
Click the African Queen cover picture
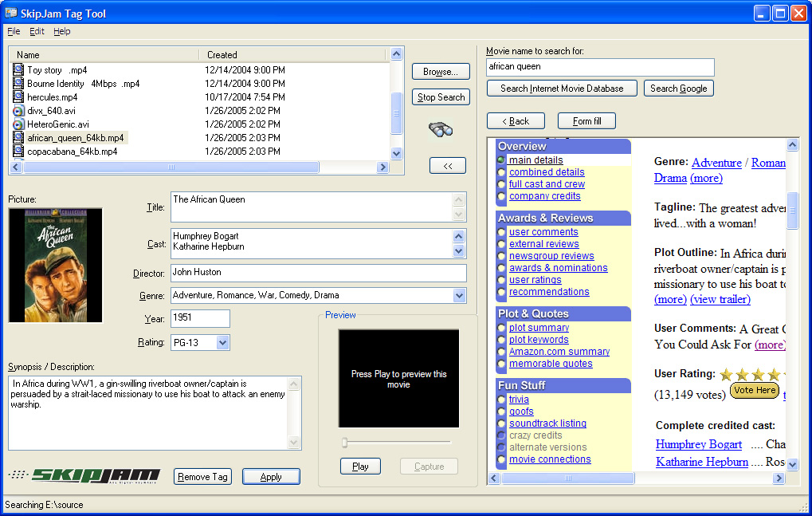pyautogui.click(x=56, y=266)
